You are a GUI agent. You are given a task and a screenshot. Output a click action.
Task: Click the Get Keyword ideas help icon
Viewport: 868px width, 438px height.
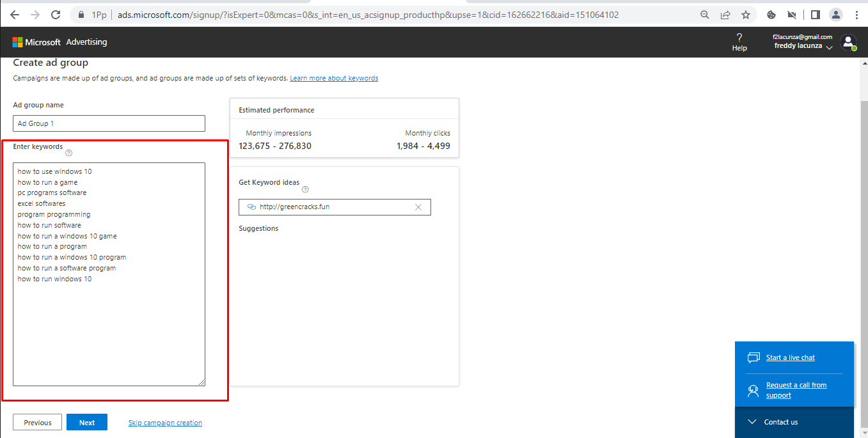pyautogui.click(x=305, y=189)
